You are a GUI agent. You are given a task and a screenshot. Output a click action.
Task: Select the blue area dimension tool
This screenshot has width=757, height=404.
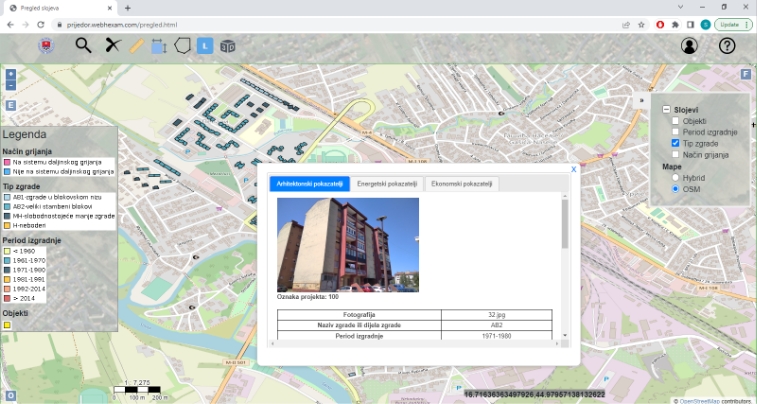pyautogui.click(x=159, y=45)
